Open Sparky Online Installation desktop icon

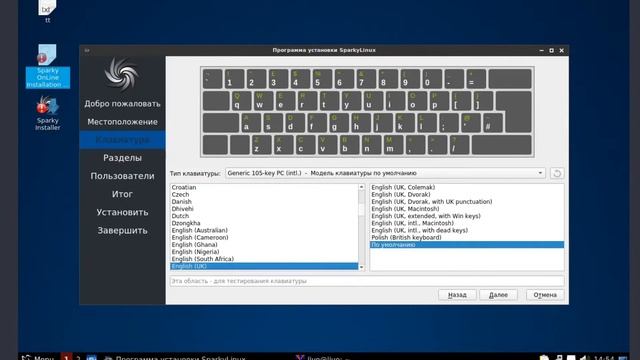pyautogui.click(x=47, y=66)
